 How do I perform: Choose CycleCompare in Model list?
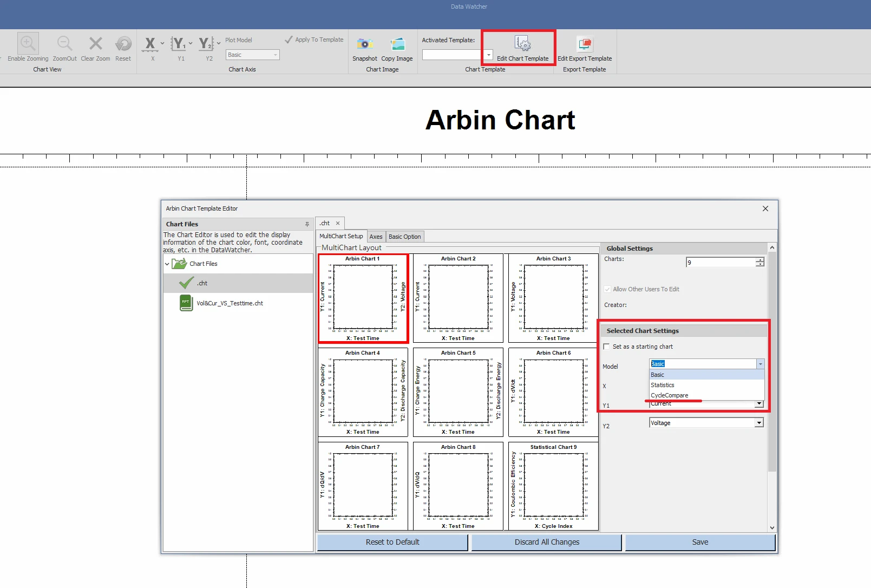tap(707, 395)
